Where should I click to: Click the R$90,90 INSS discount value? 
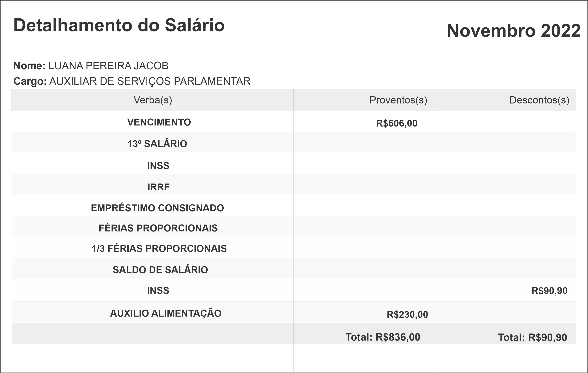point(549,291)
